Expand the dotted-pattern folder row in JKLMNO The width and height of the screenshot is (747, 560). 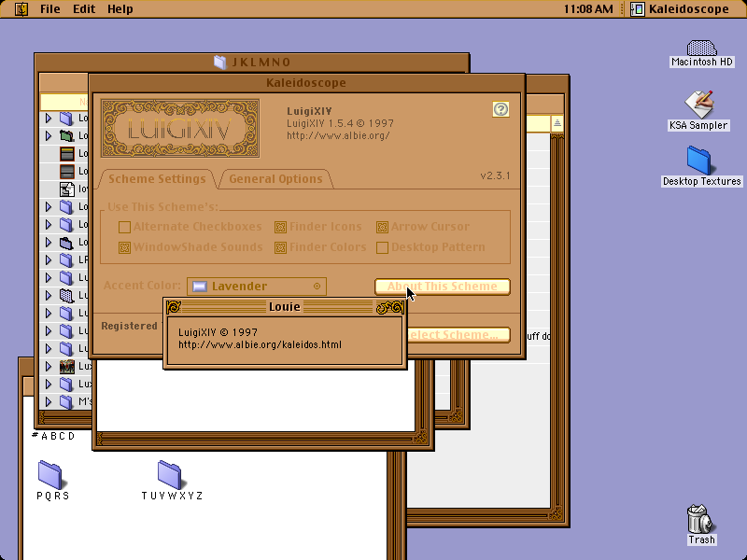(x=49, y=296)
